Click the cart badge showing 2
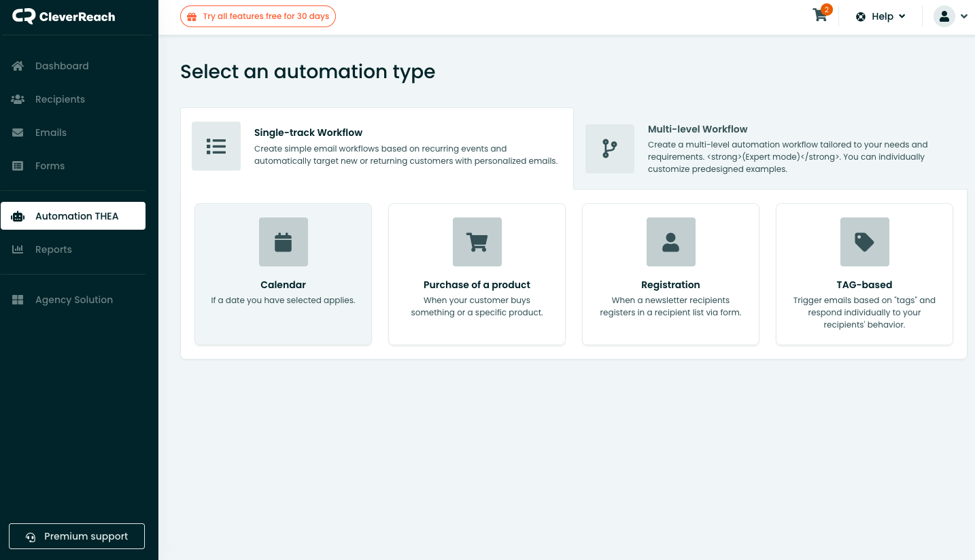This screenshot has height=560, width=975. tap(827, 10)
